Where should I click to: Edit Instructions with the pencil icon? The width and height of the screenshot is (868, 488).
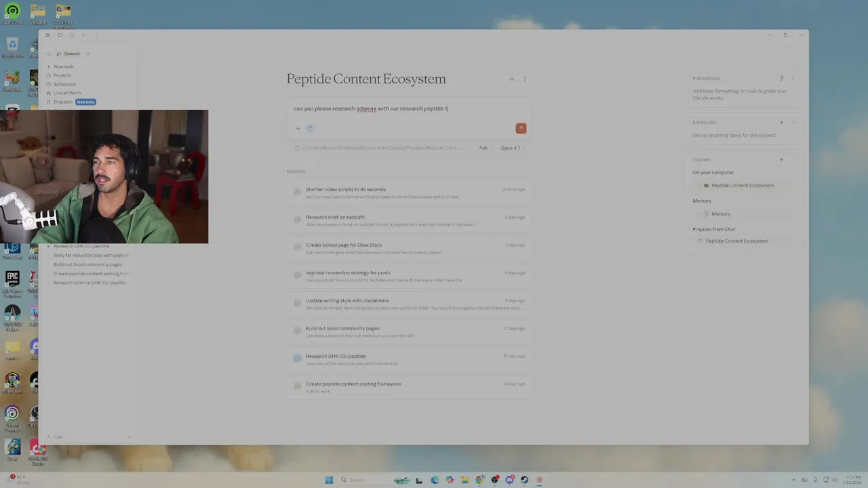(781, 78)
